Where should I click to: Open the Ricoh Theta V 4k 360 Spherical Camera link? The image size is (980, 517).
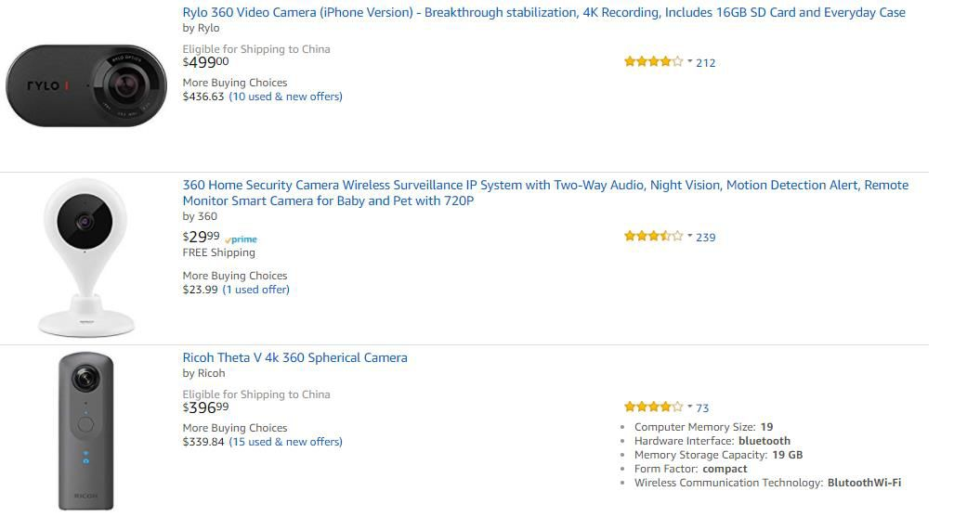coord(295,357)
